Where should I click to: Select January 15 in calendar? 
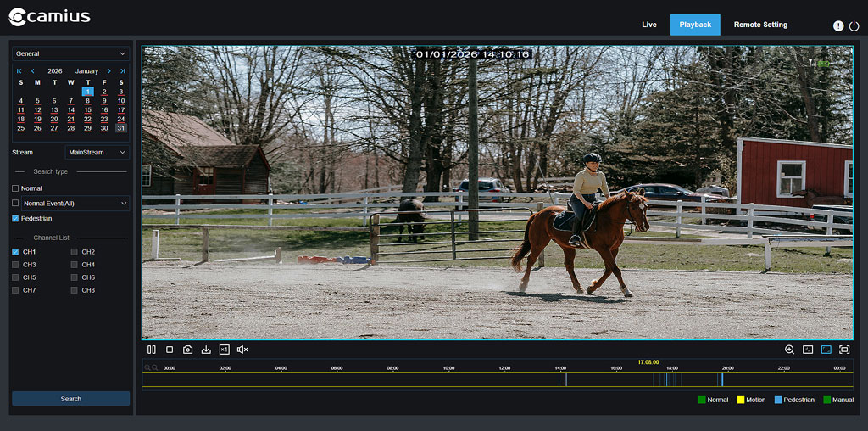click(x=87, y=109)
